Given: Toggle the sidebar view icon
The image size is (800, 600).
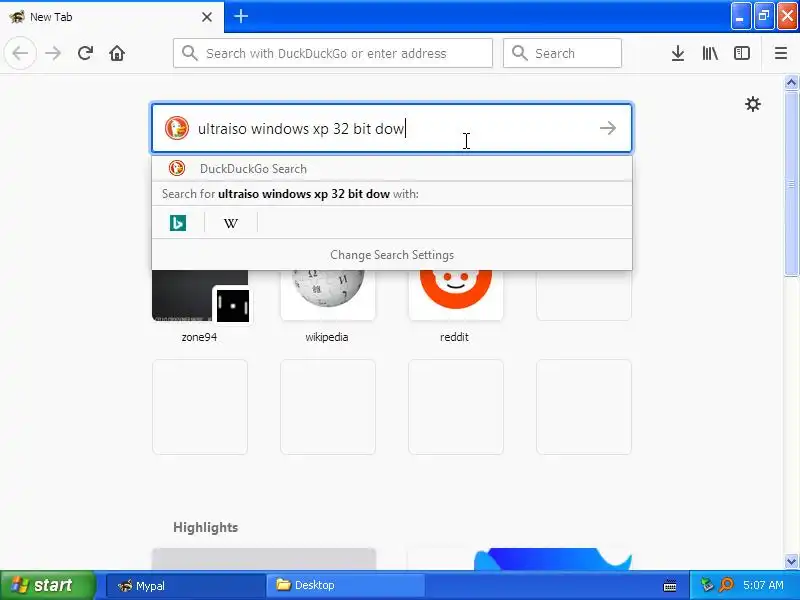Looking at the screenshot, I should click(x=741, y=53).
